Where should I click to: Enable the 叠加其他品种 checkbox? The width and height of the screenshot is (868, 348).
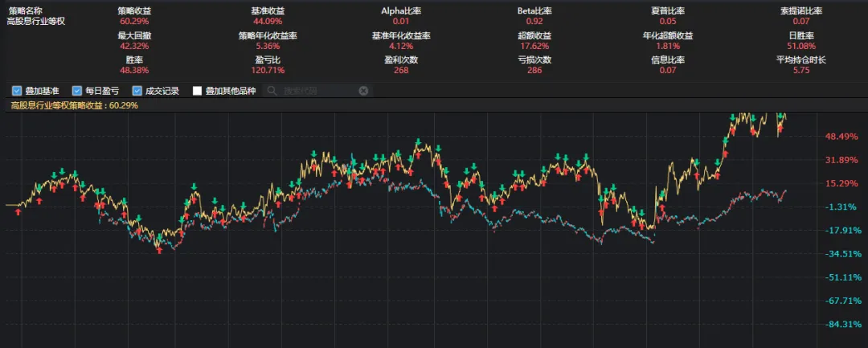(198, 91)
